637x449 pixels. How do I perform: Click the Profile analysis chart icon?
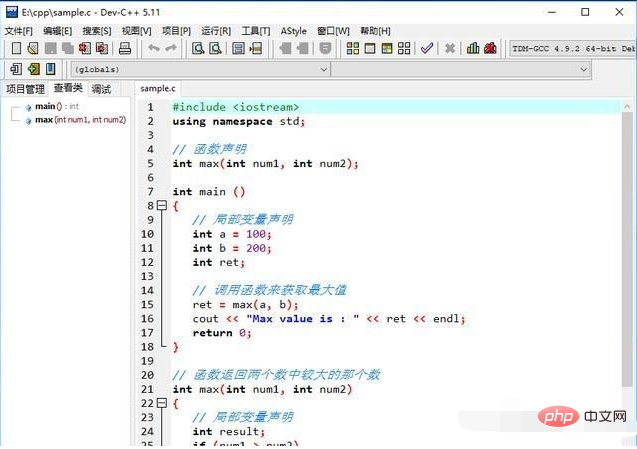click(x=474, y=48)
